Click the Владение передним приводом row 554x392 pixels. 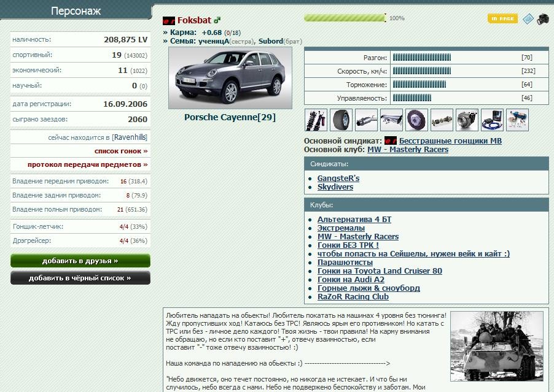80,182
